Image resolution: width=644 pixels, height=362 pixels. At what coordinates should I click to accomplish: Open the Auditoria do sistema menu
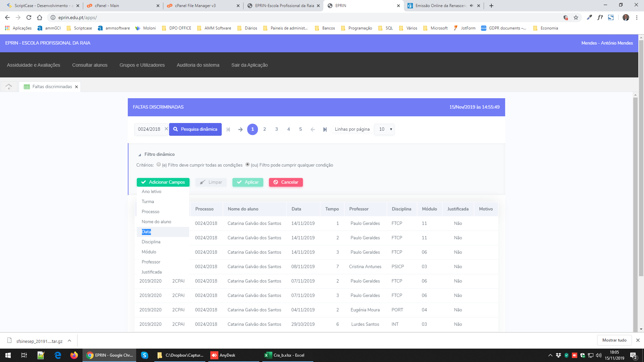[198, 65]
